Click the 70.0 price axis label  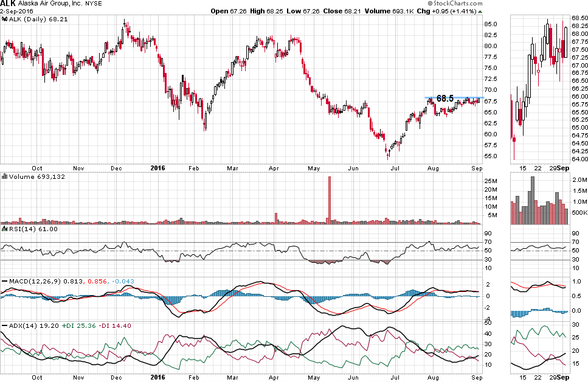tap(491, 90)
